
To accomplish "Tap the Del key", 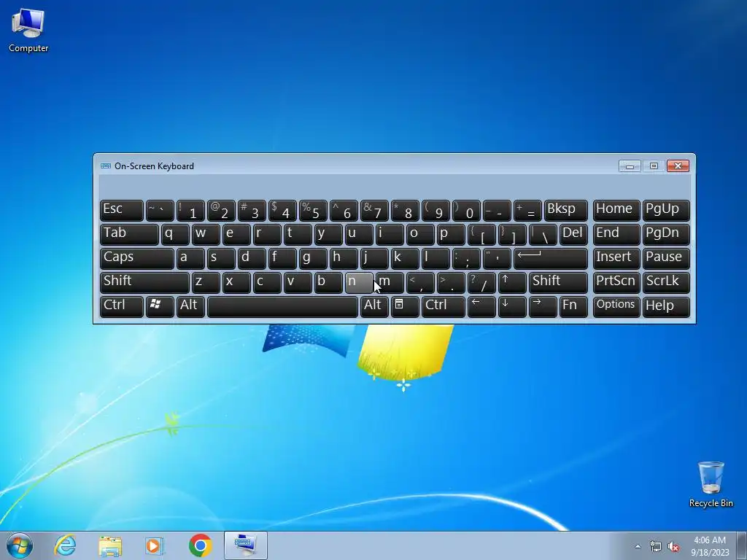I will pyautogui.click(x=573, y=235).
